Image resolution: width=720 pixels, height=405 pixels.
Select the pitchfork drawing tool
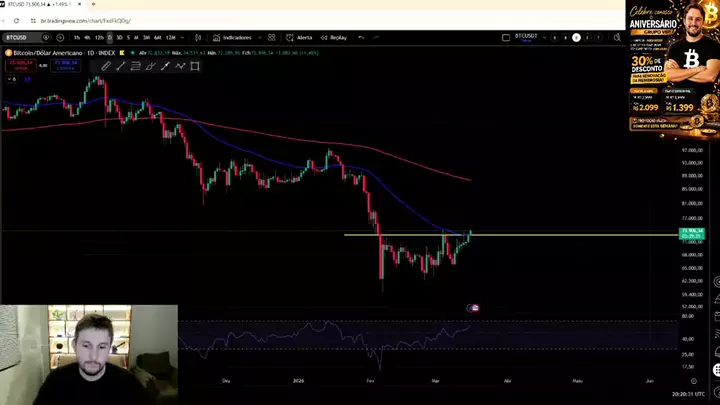pyautogui.click(x=151, y=66)
